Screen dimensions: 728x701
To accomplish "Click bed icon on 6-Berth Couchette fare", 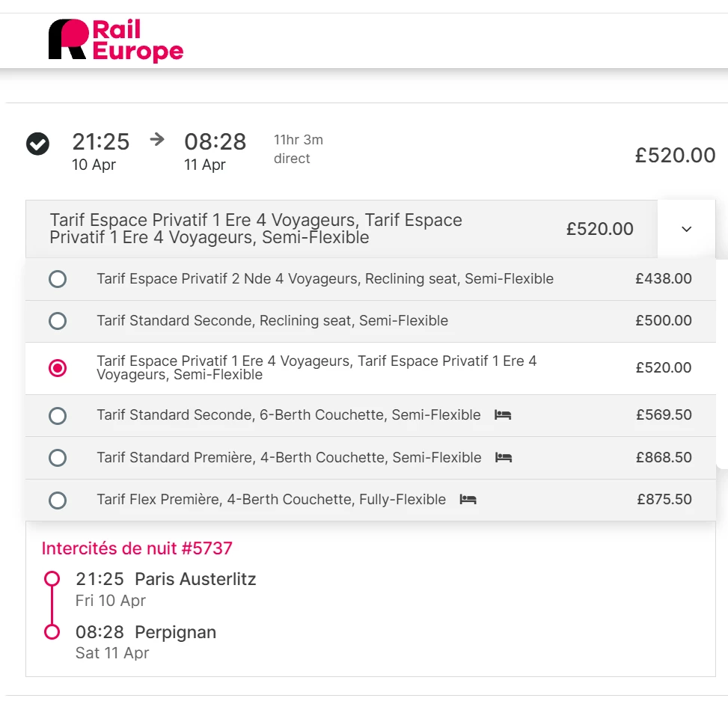I will point(503,414).
